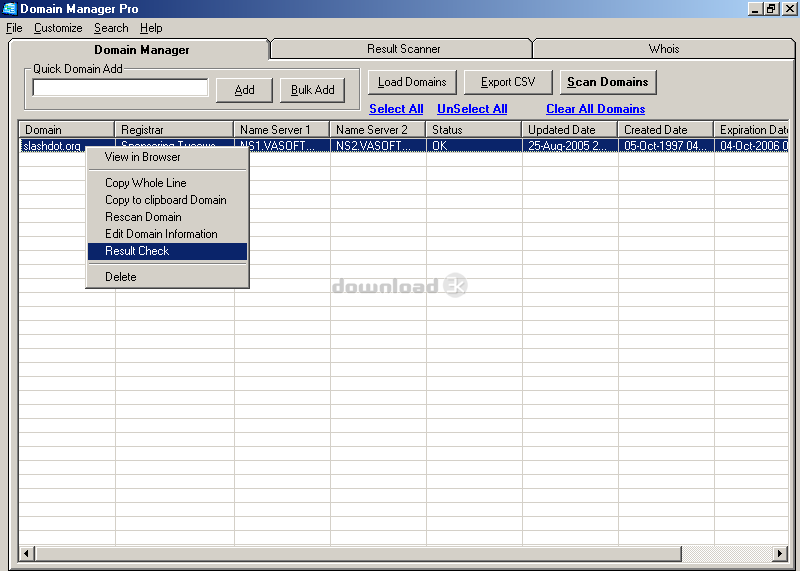
Task: Sort by the Expiration Date column header
Action: point(751,130)
